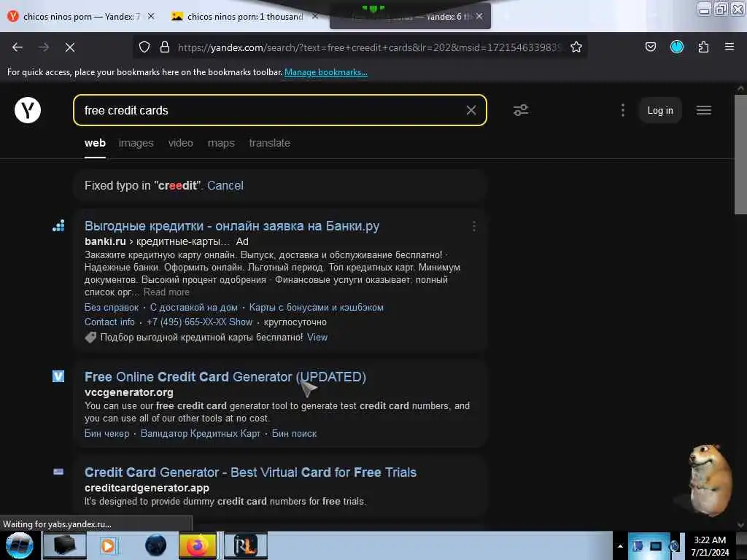Image resolution: width=747 pixels, height=560 pixels.
Task: Open the Банки.ру credit card ad result
Action: pyautogui.click(x=232, y=226)
